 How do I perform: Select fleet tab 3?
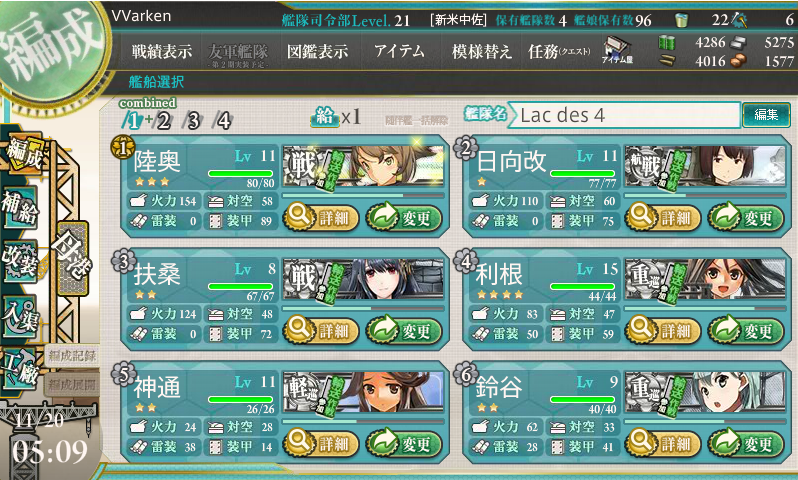193,121
